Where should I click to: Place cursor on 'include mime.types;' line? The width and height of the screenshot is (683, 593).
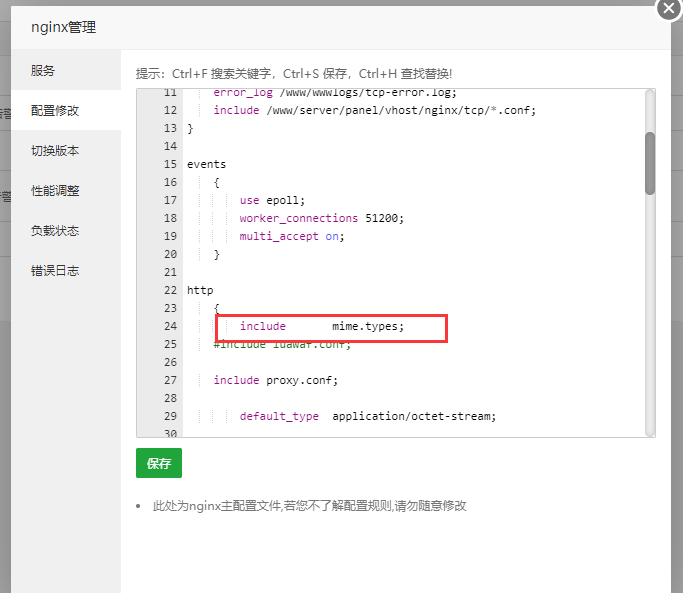(x=322, y=326)
